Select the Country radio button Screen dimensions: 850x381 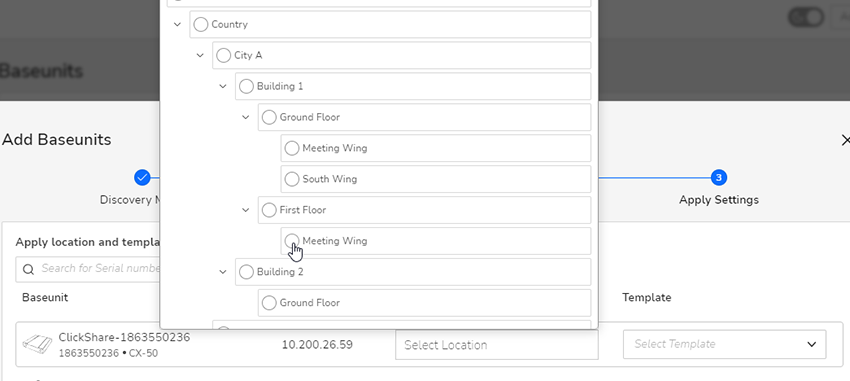tap(201, 24)
